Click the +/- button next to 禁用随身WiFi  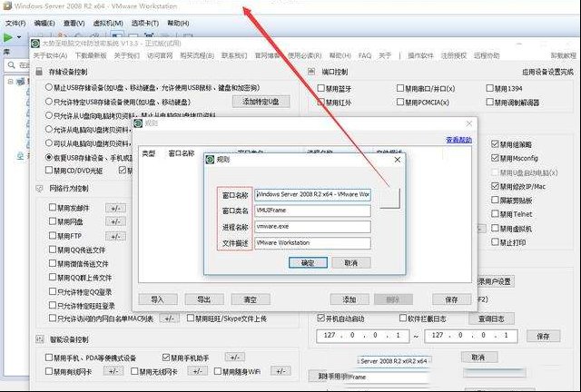click(x=281, y=371)
